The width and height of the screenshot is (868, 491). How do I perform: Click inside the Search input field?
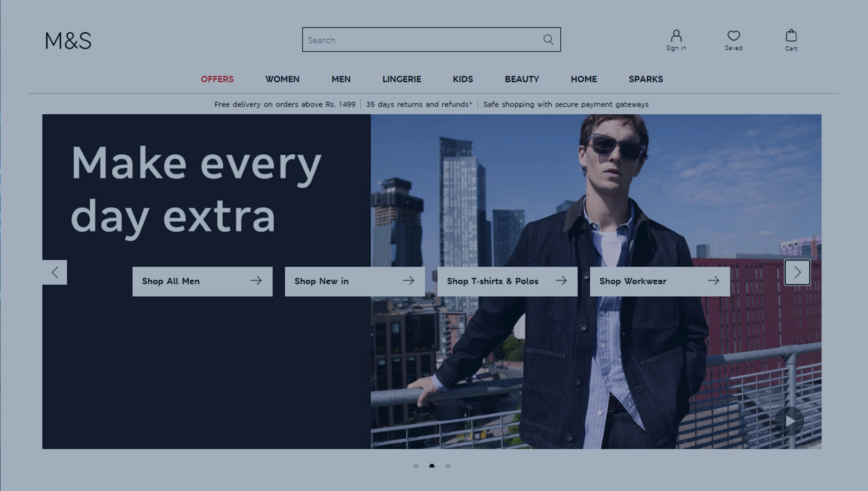click(x=410, y=39)
